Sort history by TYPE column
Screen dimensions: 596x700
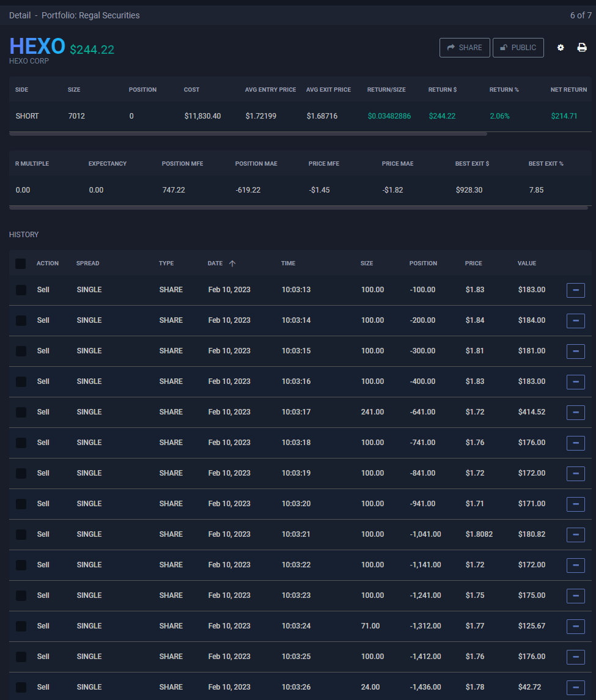[x=166, y=263]
